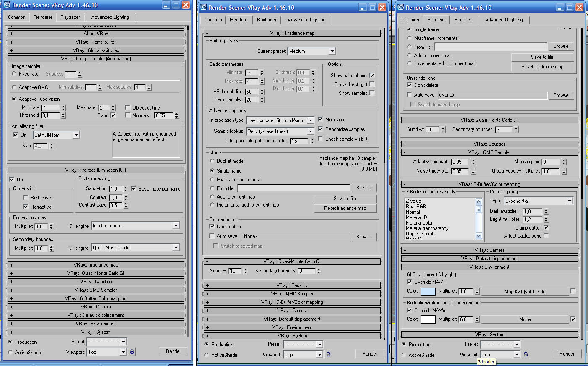Screen dimensions: 588x366
Task: Lock the viewport in the middle Render Scene window
Action: (328, 354)
